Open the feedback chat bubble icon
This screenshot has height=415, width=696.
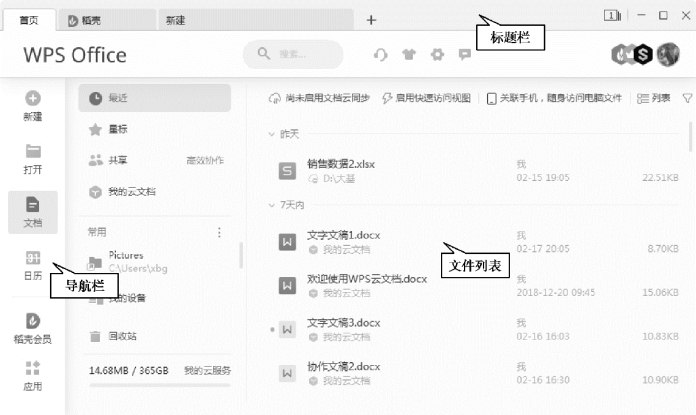click(x=465, y=55)
